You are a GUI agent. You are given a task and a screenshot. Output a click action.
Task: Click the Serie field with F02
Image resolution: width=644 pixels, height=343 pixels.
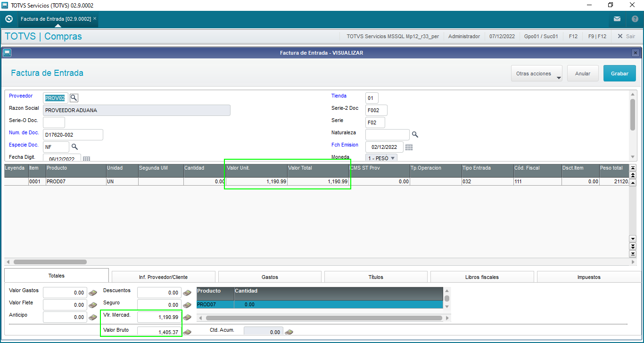375,122
